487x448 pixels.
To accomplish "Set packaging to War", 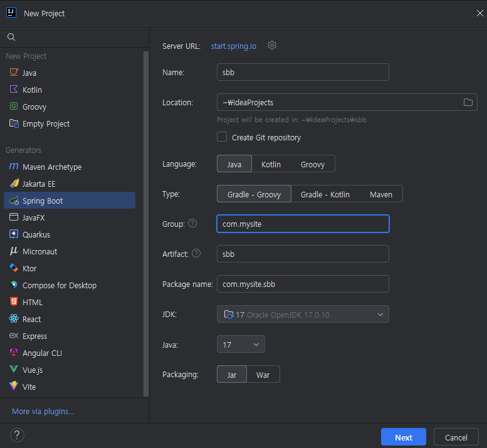I will 263,375.
